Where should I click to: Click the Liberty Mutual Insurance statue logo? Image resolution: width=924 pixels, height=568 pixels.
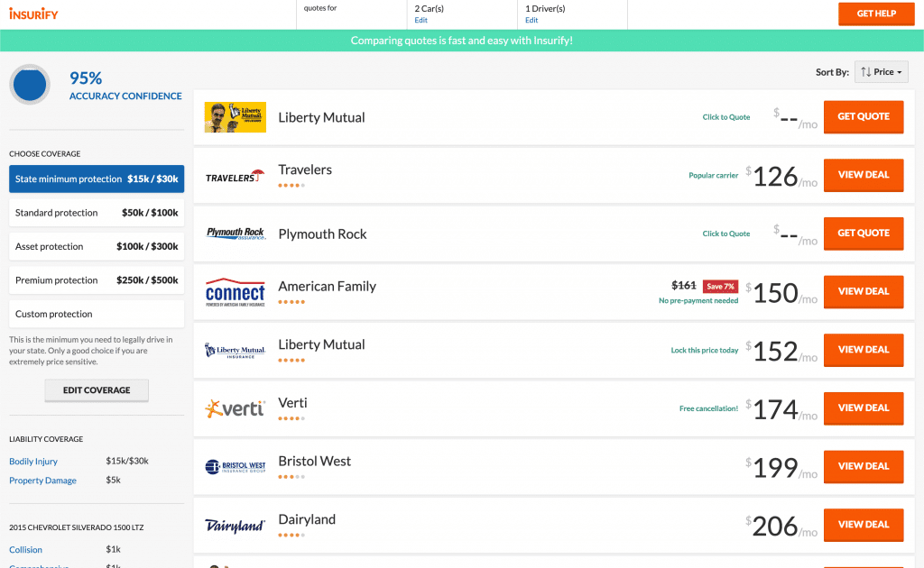(x=236, y=350)
